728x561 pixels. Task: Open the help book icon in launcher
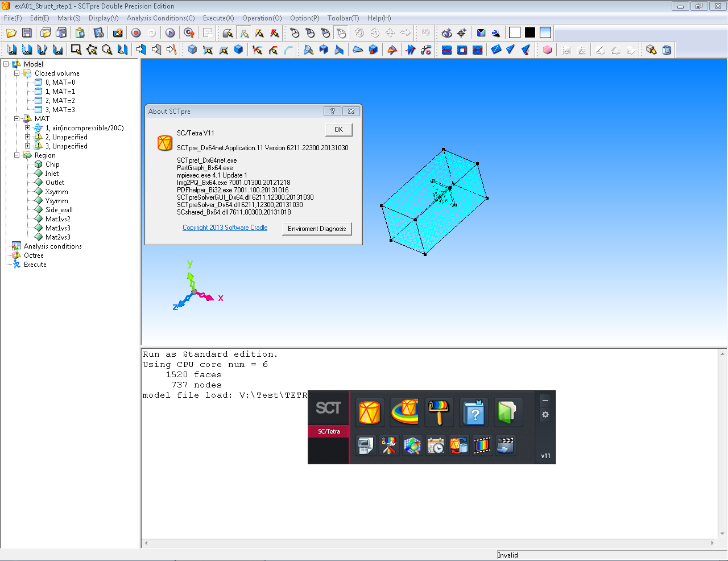point(474,412)
